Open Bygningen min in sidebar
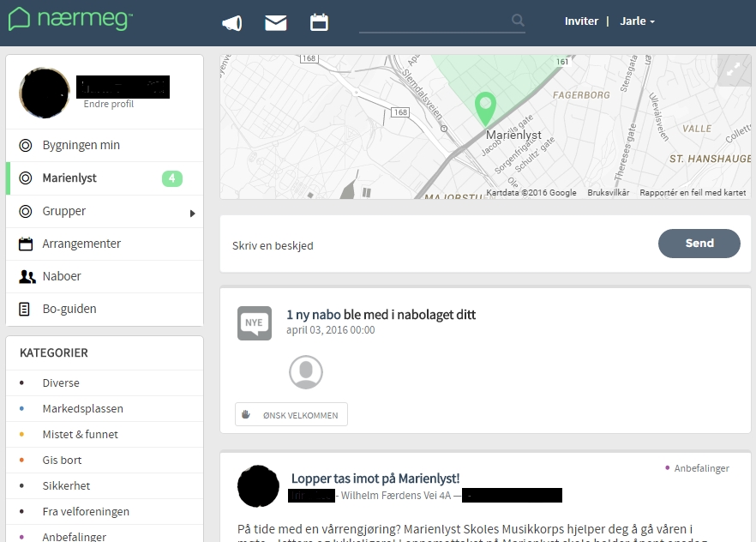This screenshot has width=756, height=542. [x=81, y=146]
